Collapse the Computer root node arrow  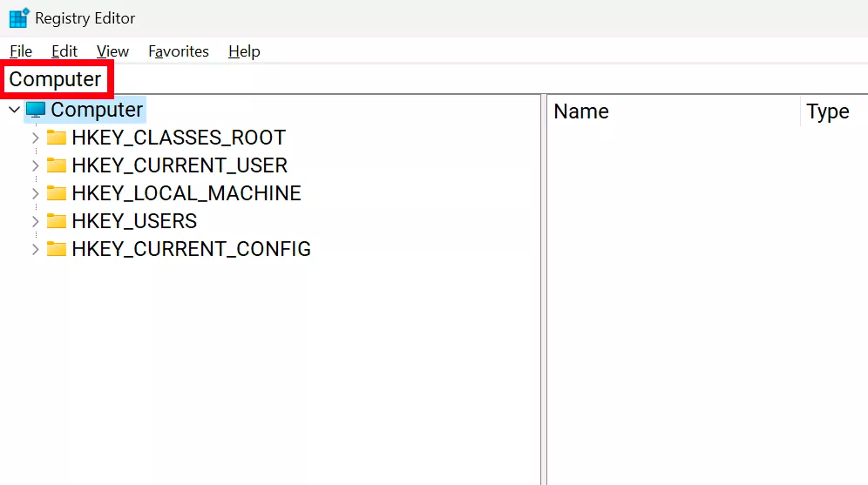14,110
